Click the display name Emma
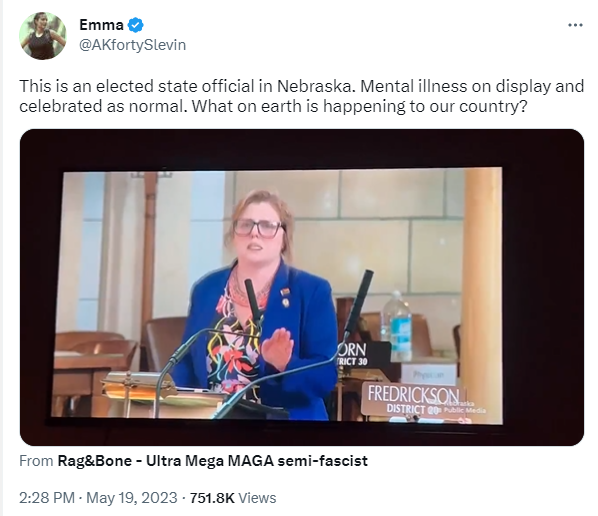This screenshot has height=516, width=598. click(x=101, y=25)
